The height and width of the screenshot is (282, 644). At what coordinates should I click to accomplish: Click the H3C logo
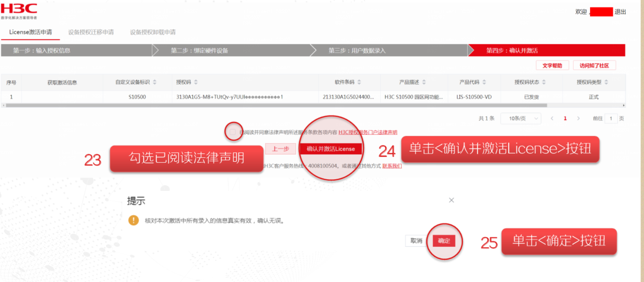[19, 11]
